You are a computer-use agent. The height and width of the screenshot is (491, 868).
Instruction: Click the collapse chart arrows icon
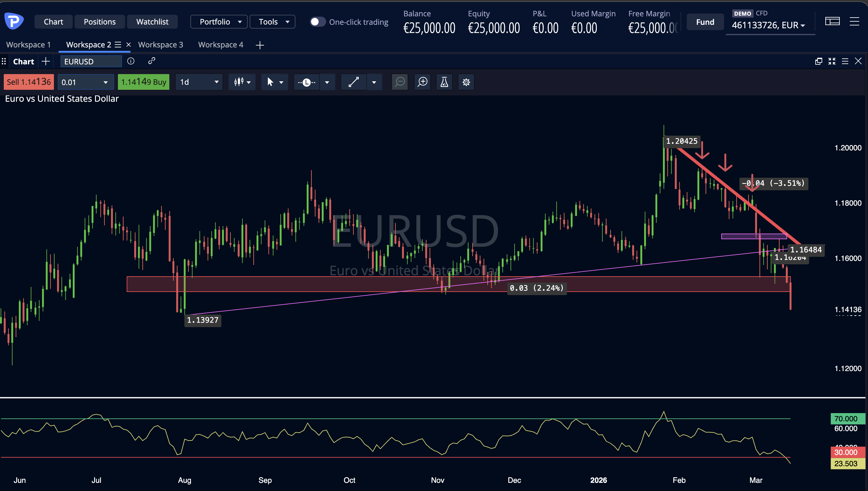click(832, 61)
